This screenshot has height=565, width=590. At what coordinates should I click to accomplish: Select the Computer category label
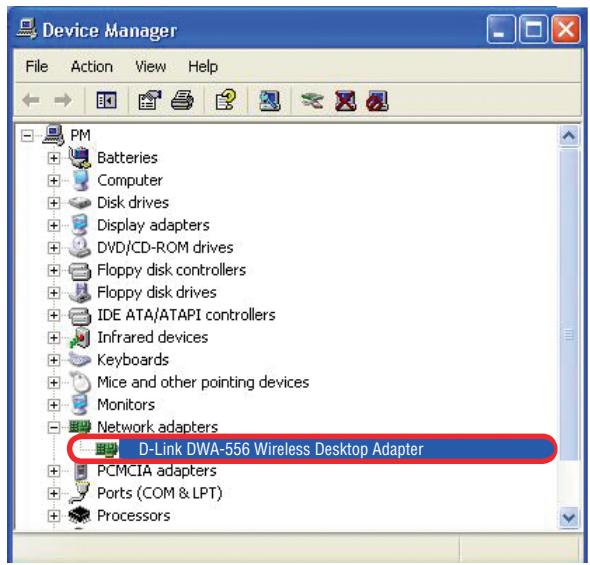pos(130,180)
